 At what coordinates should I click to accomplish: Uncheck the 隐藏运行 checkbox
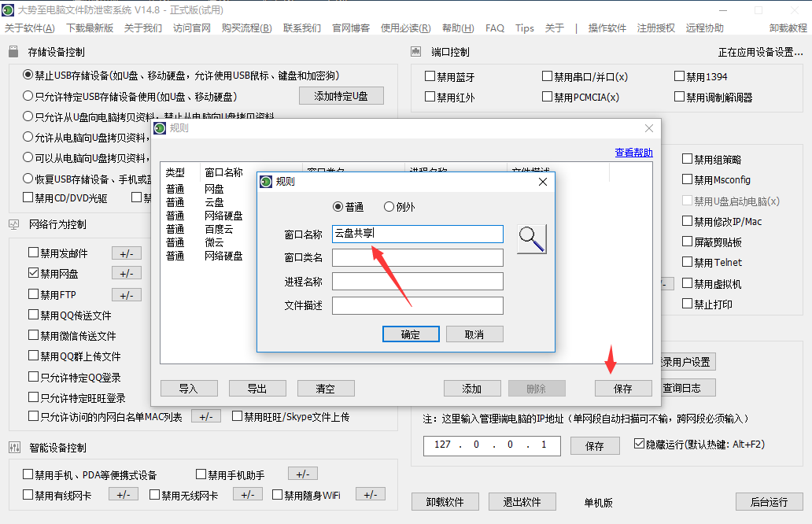click(x=639, y=445)
